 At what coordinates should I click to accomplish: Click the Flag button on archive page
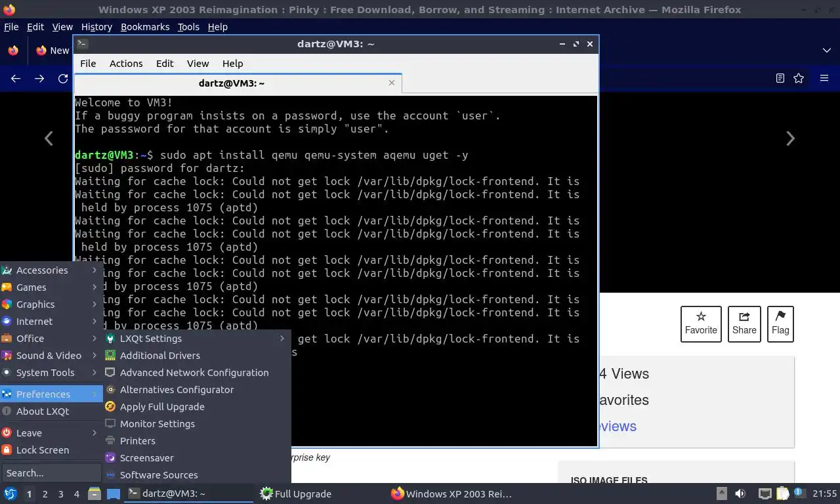(780, 324)
